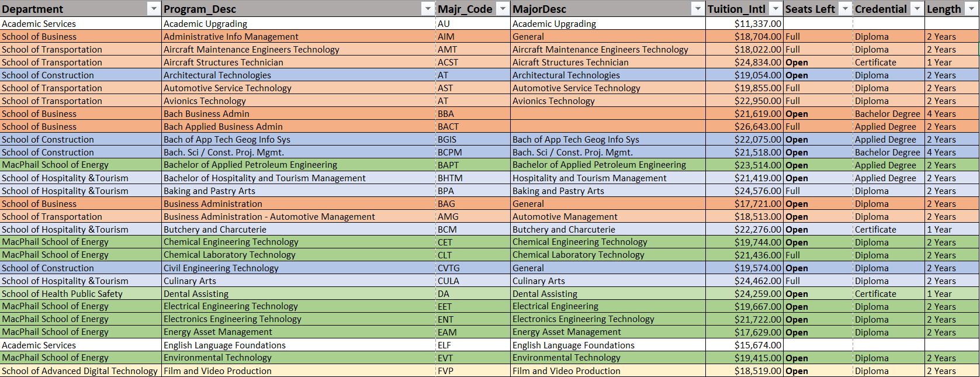Screen dimensions: 980x377
Task: Select the Electronics Engineering Tehnology cell
Action: [233, 319]
